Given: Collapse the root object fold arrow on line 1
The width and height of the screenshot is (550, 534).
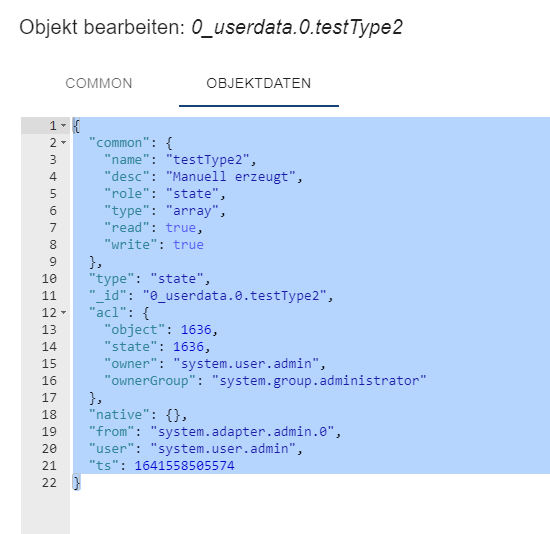Looking at the screenshot, I should coord(63,125).
